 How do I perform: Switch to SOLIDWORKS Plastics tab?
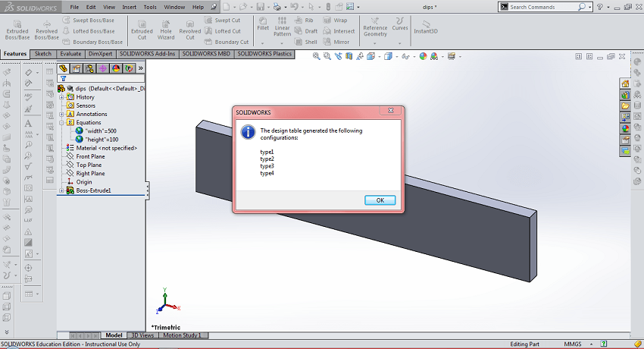264,54
